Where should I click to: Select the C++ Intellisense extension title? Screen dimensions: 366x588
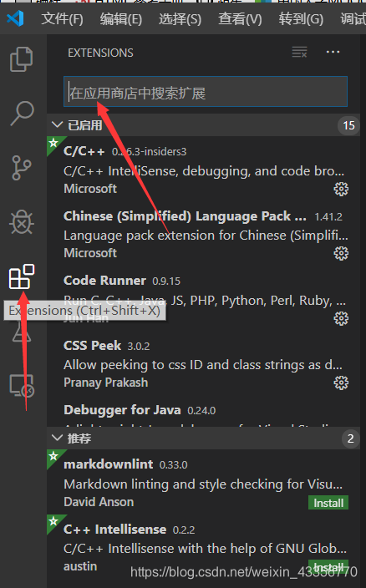(x=115, y=530)
